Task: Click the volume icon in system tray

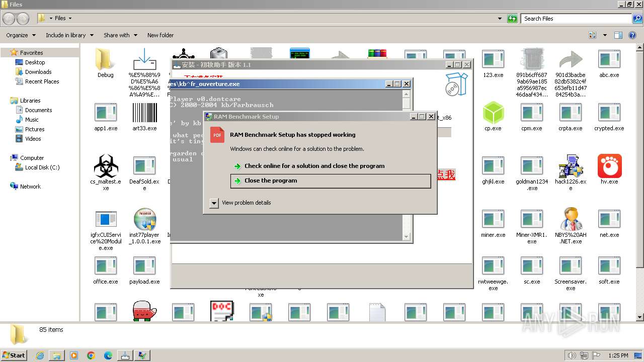Action: (572, 355)
